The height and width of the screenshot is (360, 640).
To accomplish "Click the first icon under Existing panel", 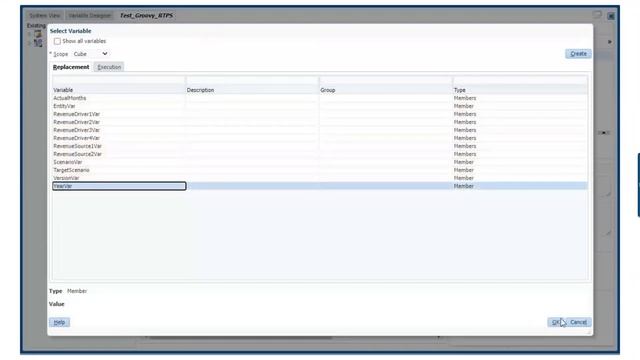I will click(38, 34).
